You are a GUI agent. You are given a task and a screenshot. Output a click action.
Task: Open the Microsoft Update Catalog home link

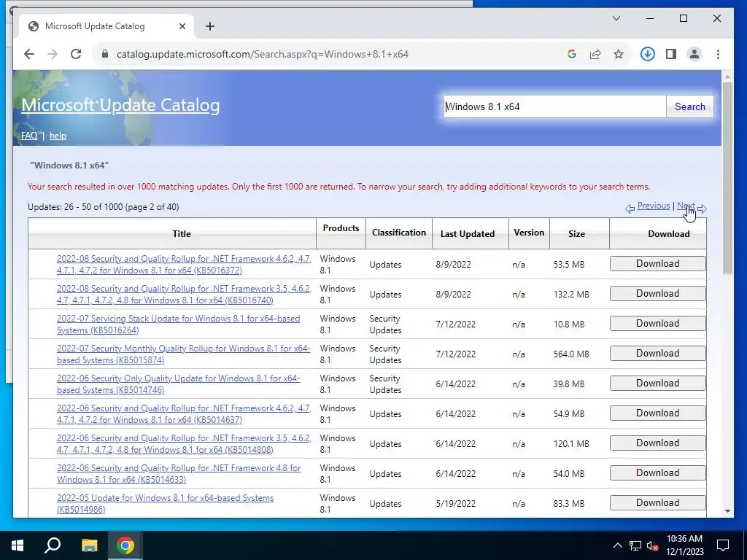(x=120, y=105)
